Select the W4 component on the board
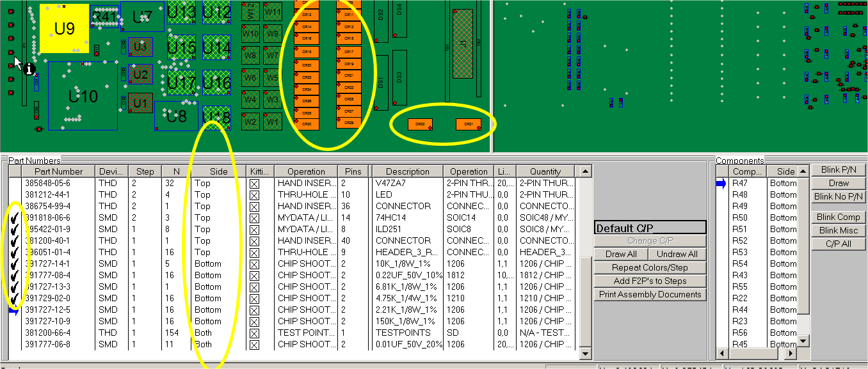 point(250,100)
